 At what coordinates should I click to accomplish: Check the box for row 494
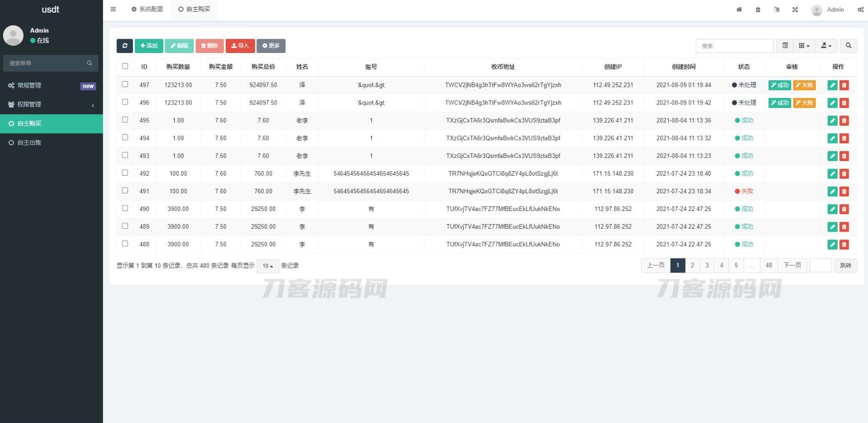(x=125, y=137)
